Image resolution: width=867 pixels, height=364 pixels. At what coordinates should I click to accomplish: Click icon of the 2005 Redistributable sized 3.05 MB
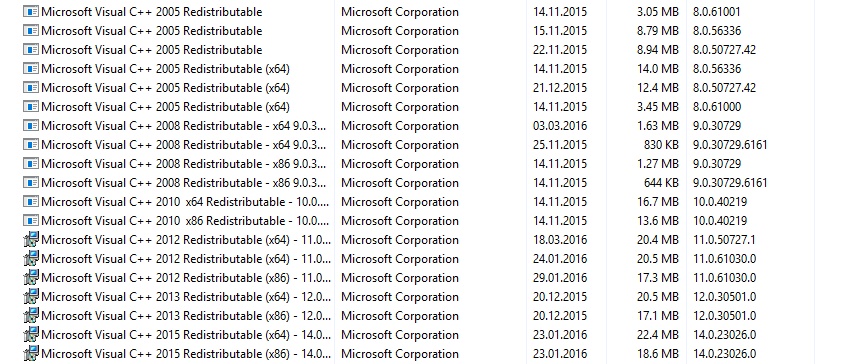31,12
